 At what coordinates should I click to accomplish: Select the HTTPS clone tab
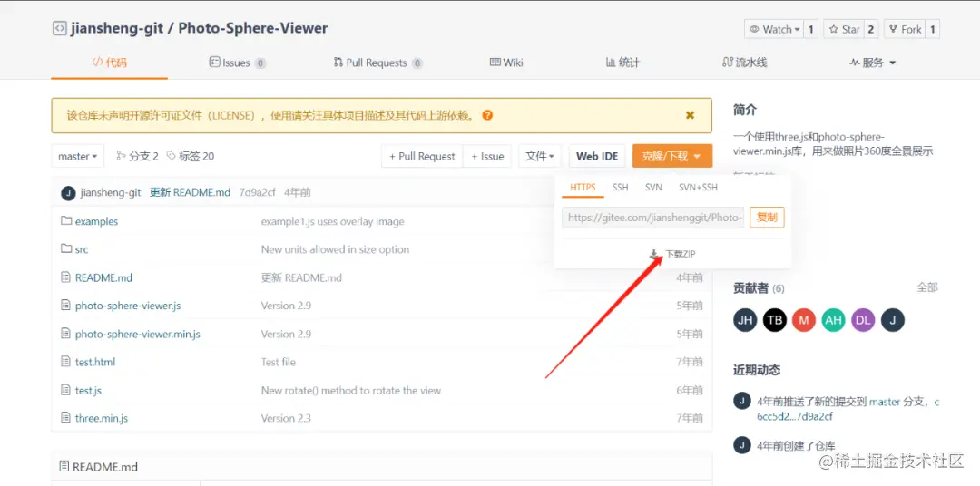click(583, 187)
